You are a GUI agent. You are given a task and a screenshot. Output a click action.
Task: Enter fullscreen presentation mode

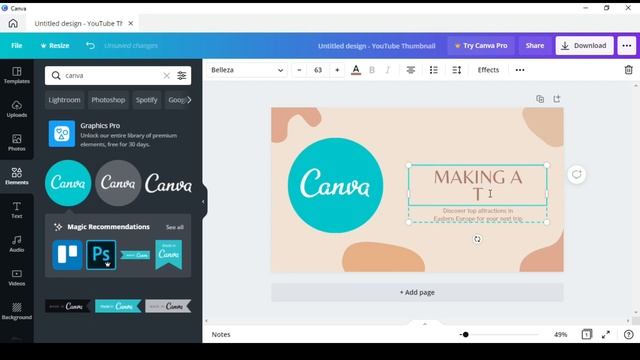point(606,334)
